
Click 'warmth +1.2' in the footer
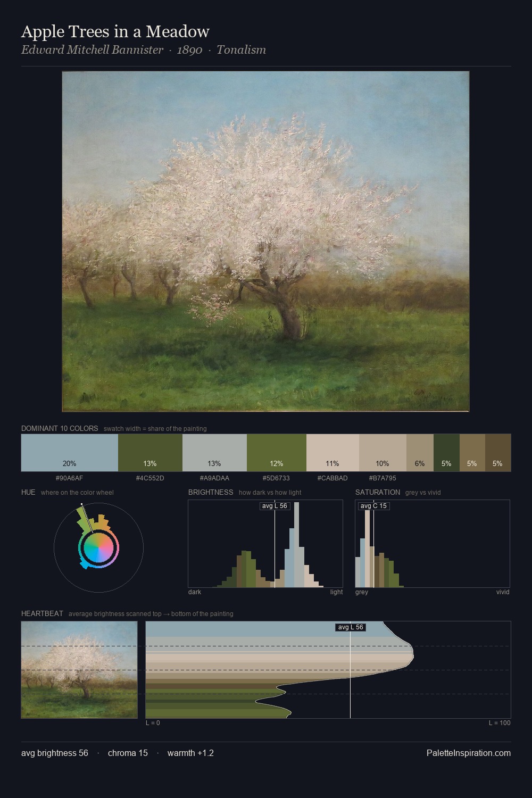[x=190, y=753]
